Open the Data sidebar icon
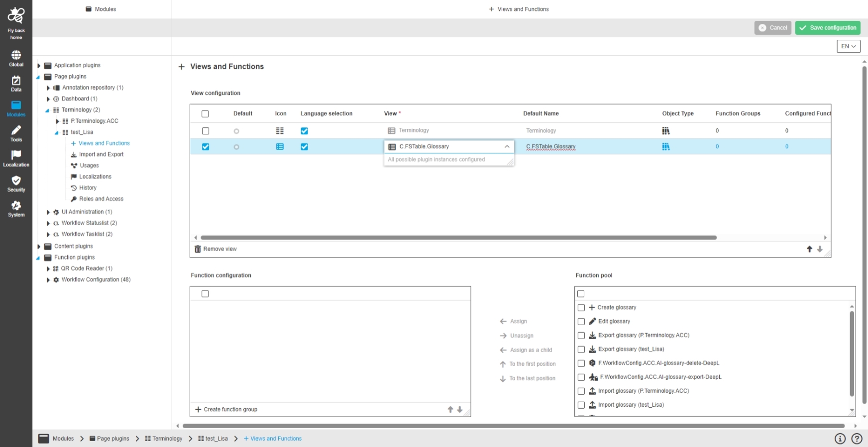Screen dimensions: 868x447 pos(16,83)
